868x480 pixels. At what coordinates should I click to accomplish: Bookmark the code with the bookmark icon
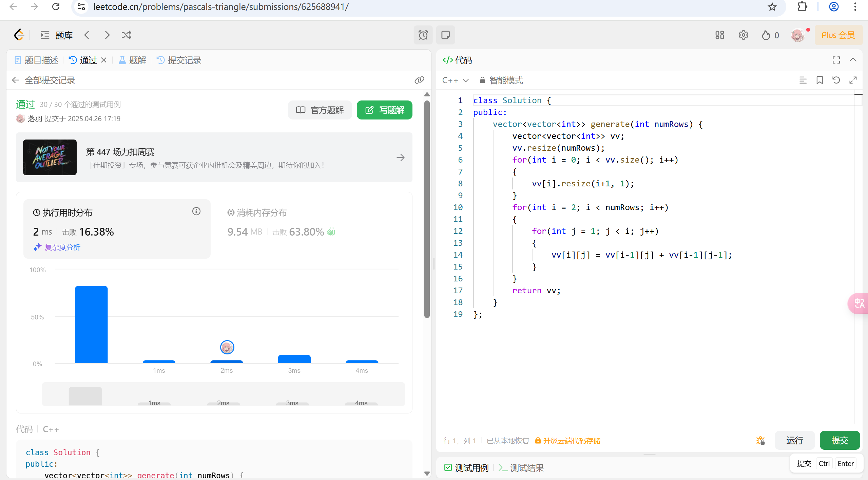click(x=819, y=80)
